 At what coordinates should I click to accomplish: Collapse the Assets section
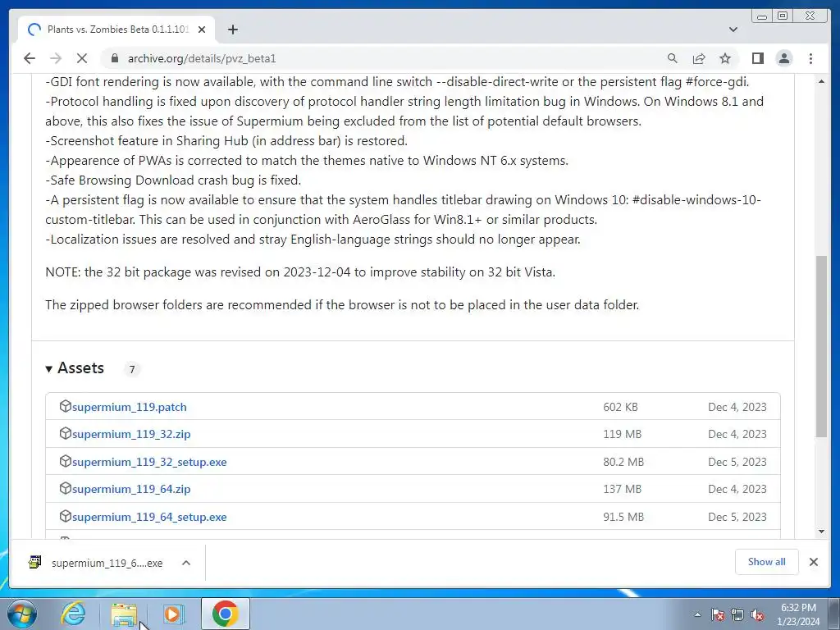(x=75, y=368)
